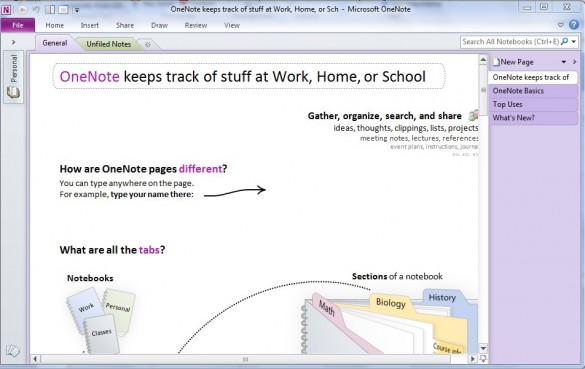Create a new section with the star tab
Screen dimensions: 585x369
pyautogui.click(x=148, y=44)
